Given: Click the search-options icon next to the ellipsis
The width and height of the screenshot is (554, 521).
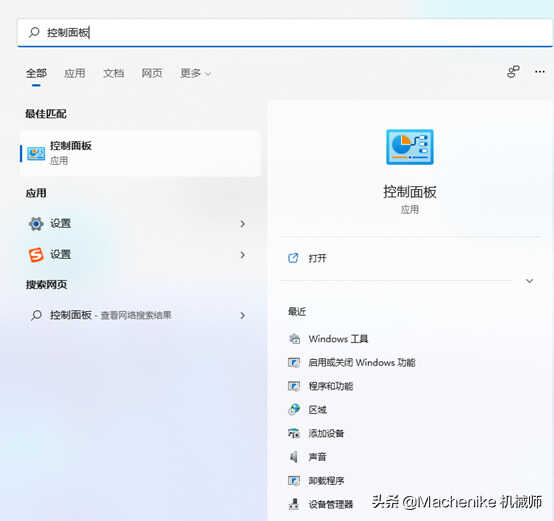Looking at the screenshot, I should pyautogui.click(x=513, y=72).
